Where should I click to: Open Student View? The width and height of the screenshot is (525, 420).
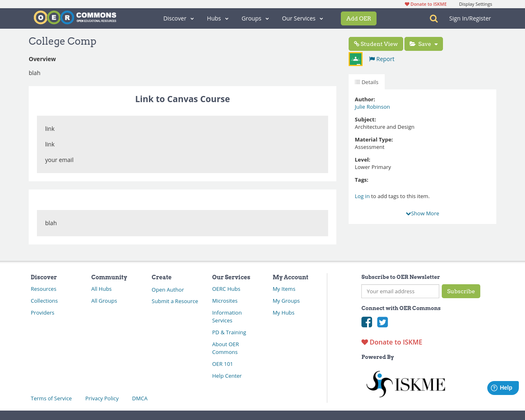click(376, 43)
